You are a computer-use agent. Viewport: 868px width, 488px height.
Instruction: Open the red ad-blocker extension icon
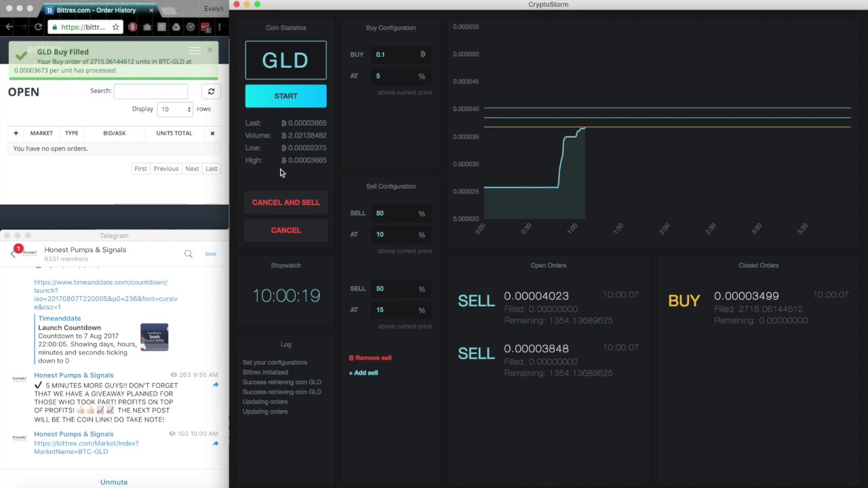tap(132, 27)
